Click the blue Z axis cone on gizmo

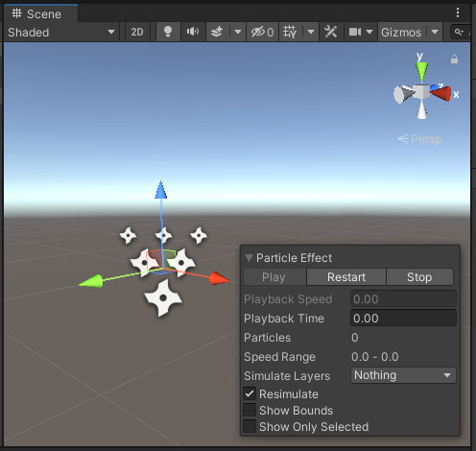point(435,87)
